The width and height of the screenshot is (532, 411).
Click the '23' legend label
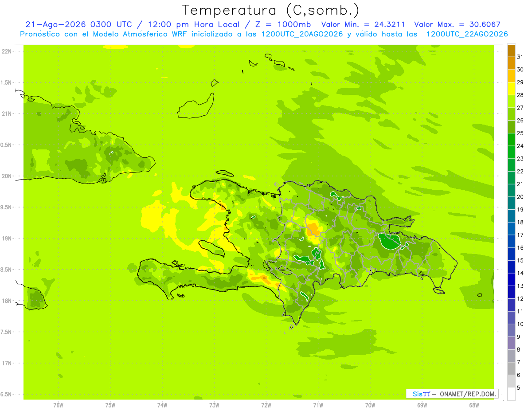520,158
